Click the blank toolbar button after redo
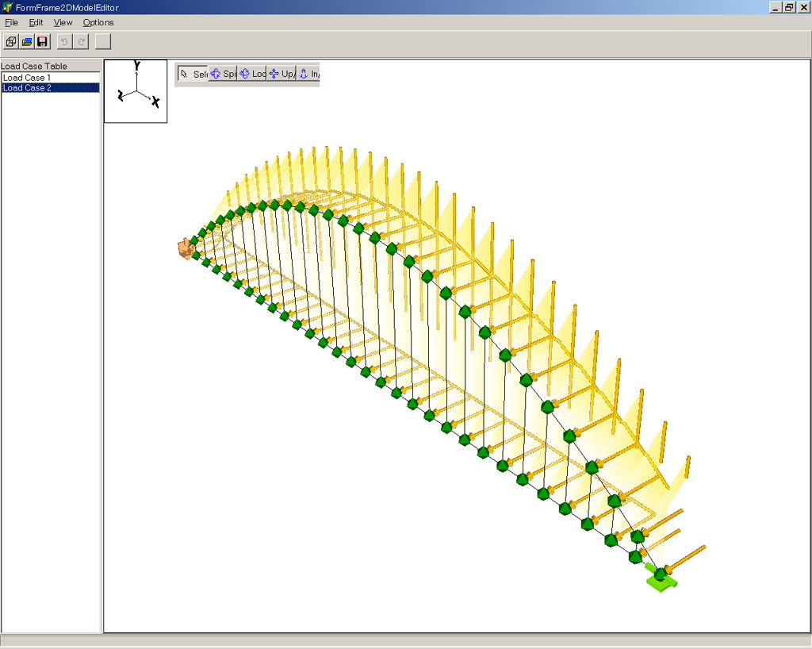Viewport: 812px width, 649px height. [104, 42]
